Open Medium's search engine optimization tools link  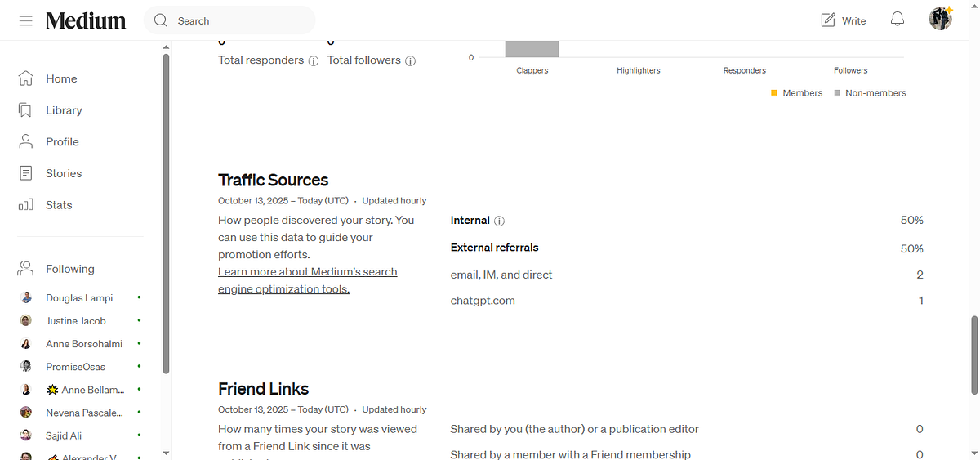click(x=307, y=280)
